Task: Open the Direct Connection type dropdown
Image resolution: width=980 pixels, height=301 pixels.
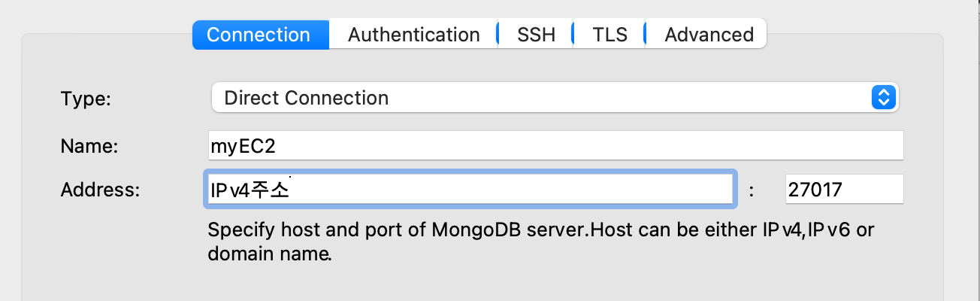Action: coord(555,98)
